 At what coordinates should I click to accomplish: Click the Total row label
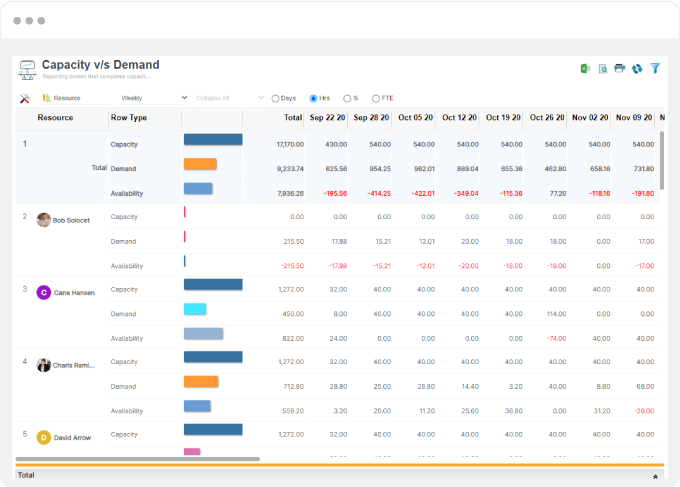pyautogui.click(x=99, y=168)
